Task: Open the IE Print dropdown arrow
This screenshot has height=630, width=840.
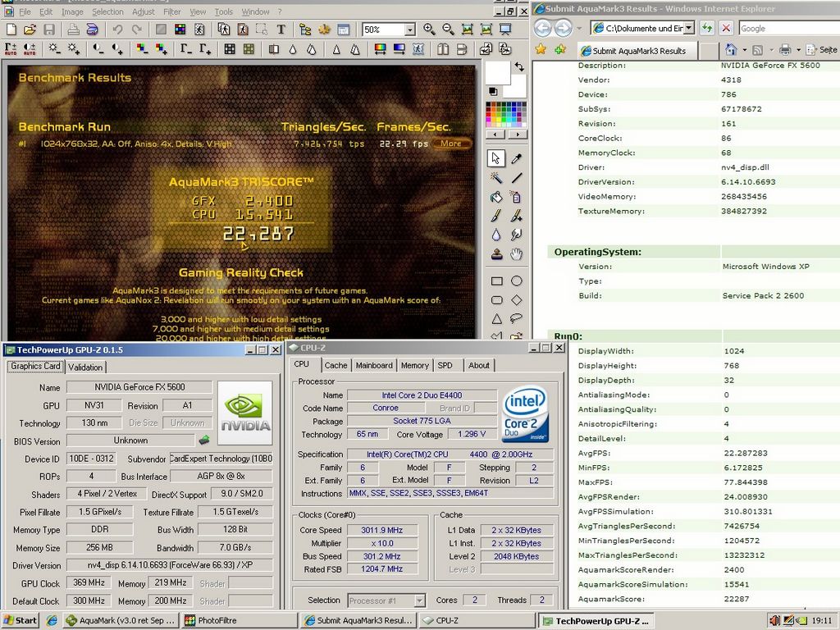Action: 799,50
